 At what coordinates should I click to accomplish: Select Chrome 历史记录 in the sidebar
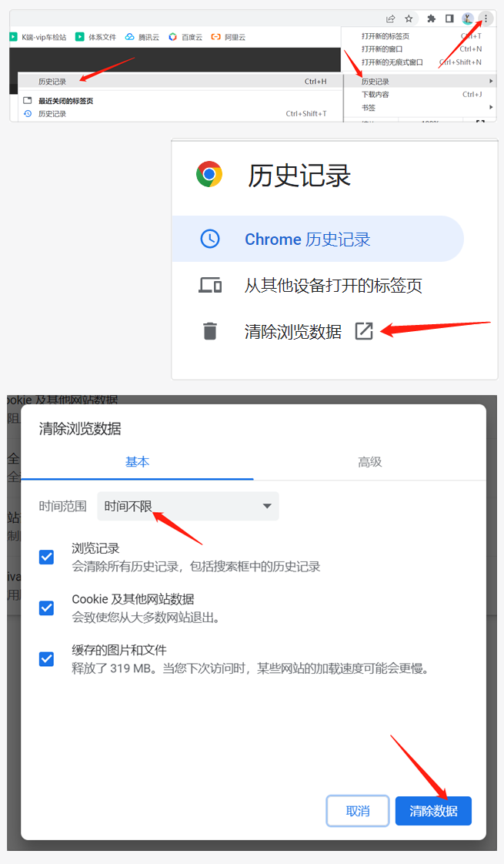coord(318,239)
